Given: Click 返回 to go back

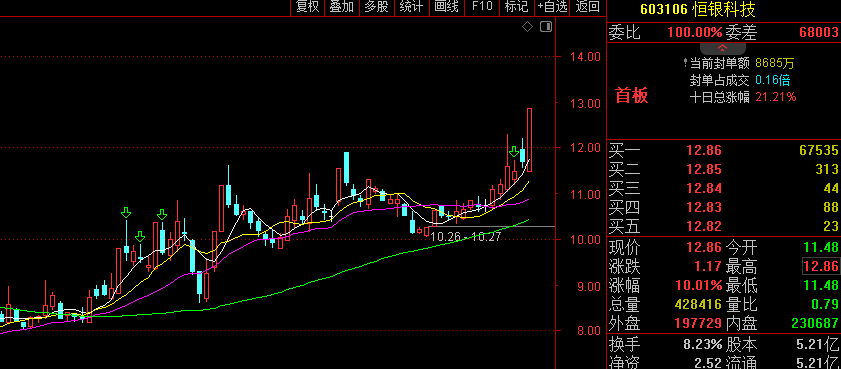Looking at the screenshot, I should click(x=587, y=7).
